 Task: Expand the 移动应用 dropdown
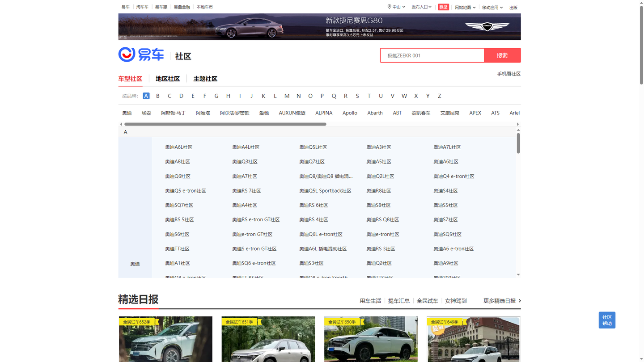[492, 7]
